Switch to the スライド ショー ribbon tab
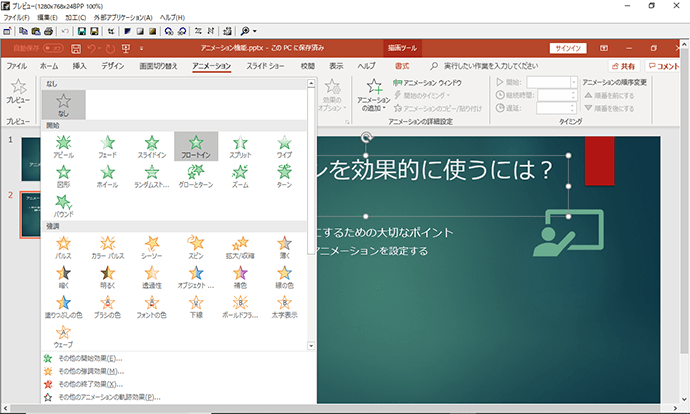 (265, 66)
